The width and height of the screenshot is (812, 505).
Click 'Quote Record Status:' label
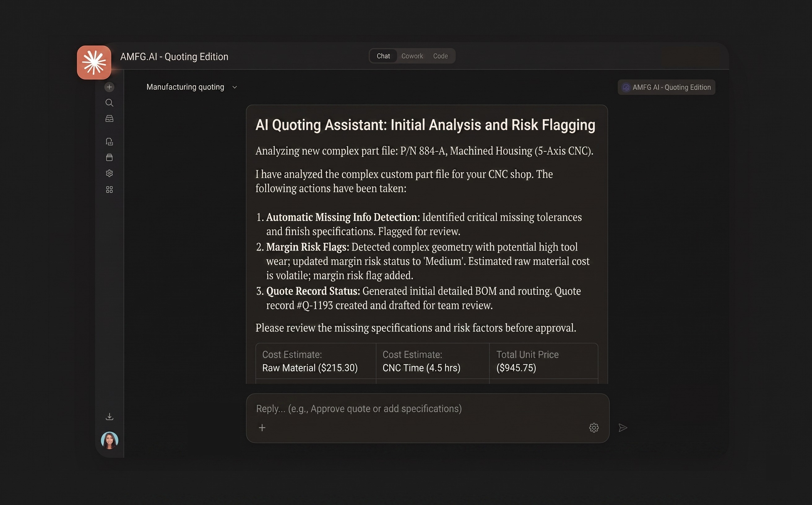pos(313,291)
